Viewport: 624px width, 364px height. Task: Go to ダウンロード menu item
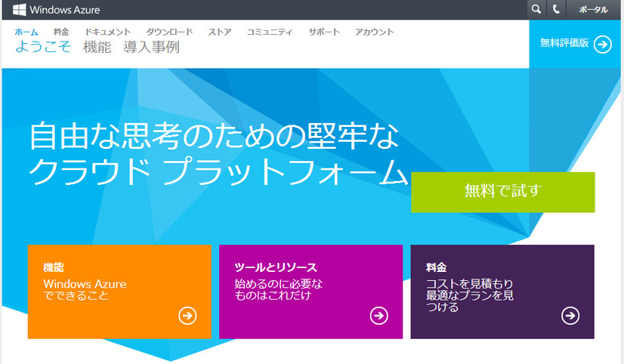[169, 32]
